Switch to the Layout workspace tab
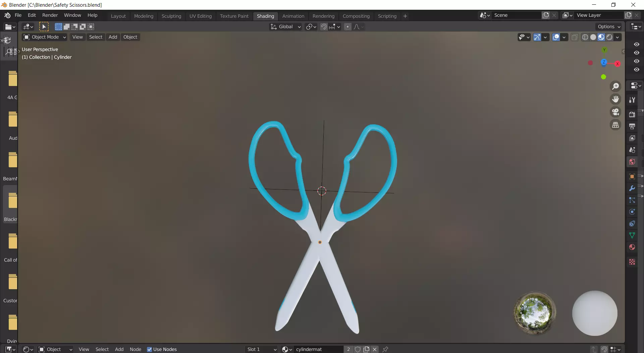 [118, 16]
